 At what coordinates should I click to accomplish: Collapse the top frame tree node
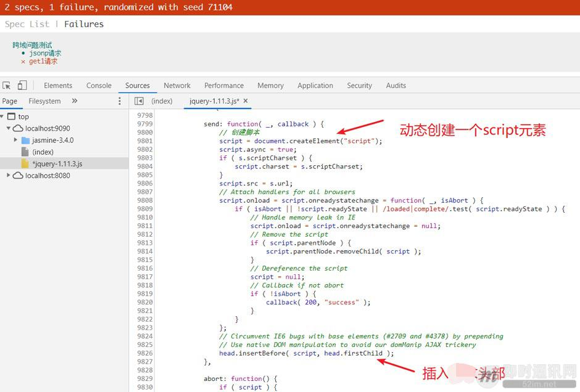click(2, 116)
